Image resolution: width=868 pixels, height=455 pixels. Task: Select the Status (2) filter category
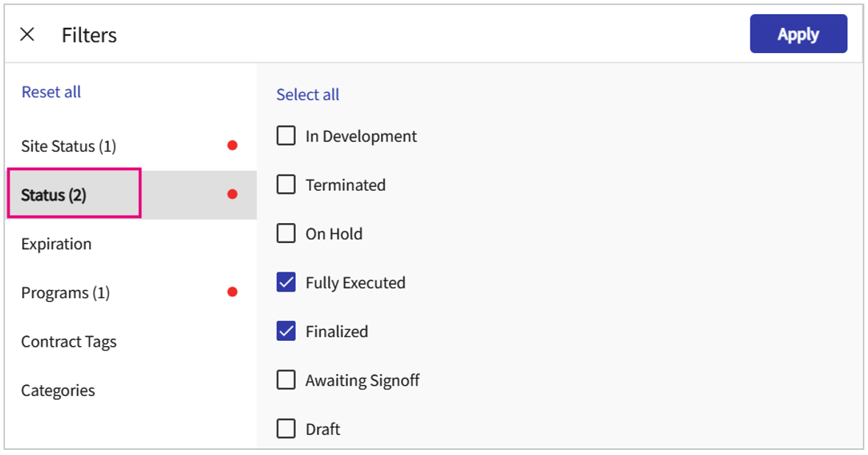(54, 195)
